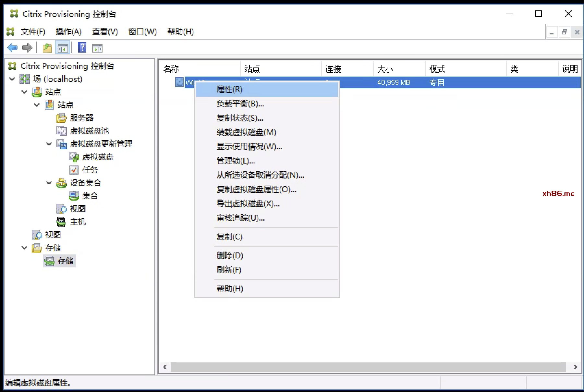Select the highlighted store node icon
Image resolution: width=584 pixels, height=392 pixels.
pyautogui.click(x=49, y=261)
